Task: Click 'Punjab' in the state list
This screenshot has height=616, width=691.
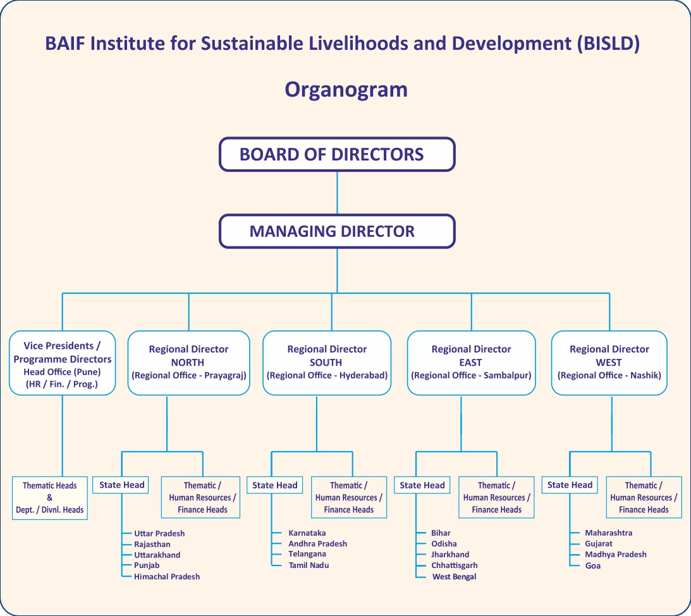Action: pyautogui.click(x=147, y=565)
